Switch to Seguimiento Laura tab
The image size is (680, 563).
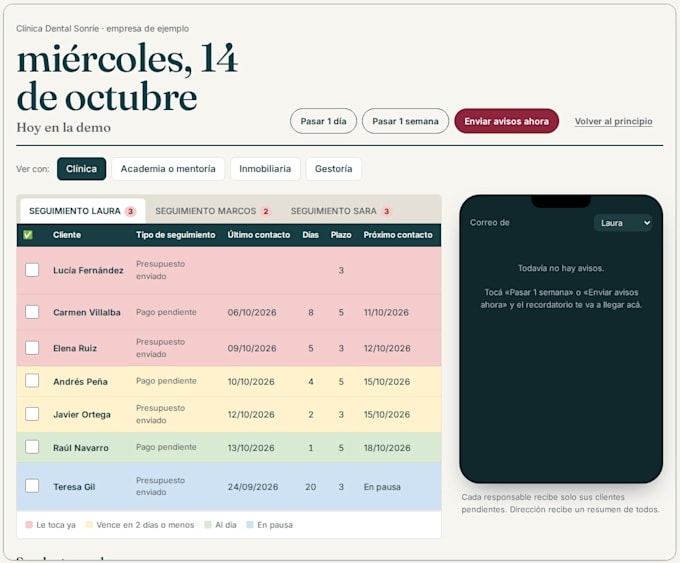(82, 211)
